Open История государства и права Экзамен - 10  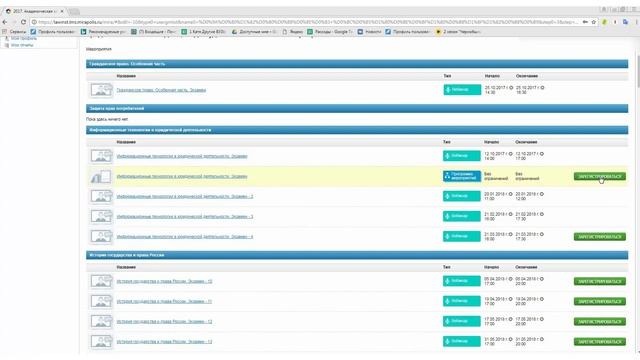164,281
